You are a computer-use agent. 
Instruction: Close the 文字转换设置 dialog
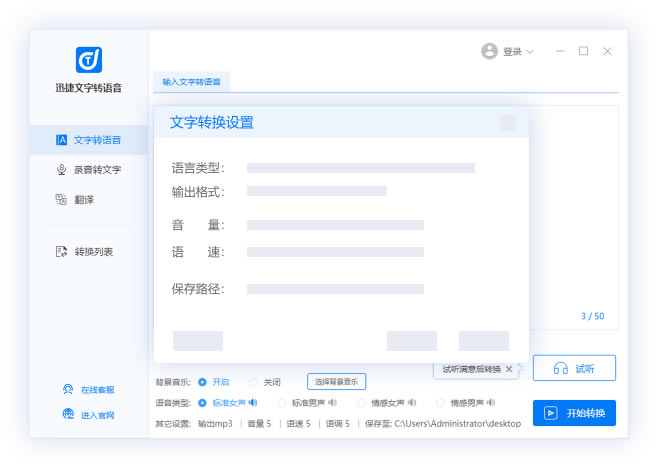point(508,123)
